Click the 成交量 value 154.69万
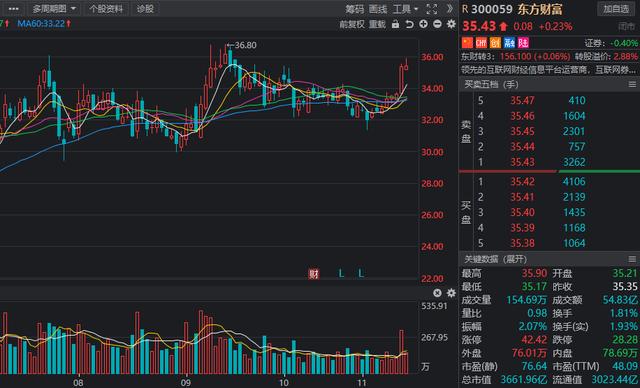This screenshot has height=388, width=640. click(527, 300)
